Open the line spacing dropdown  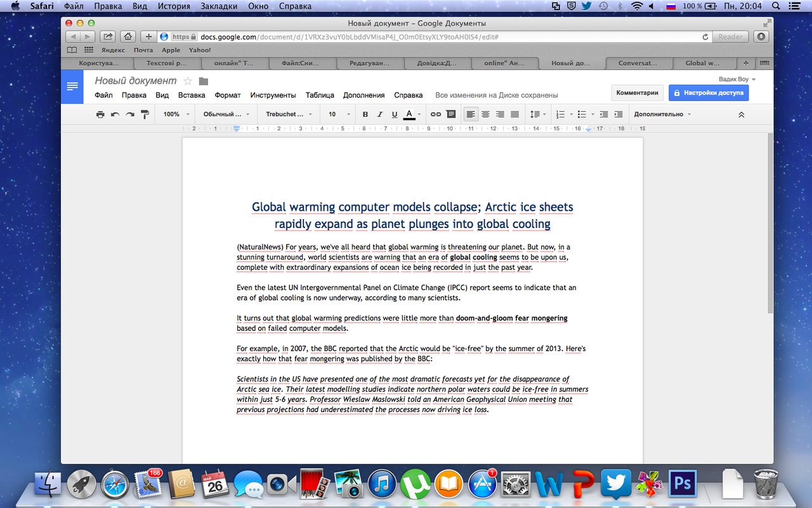[538, 114]
